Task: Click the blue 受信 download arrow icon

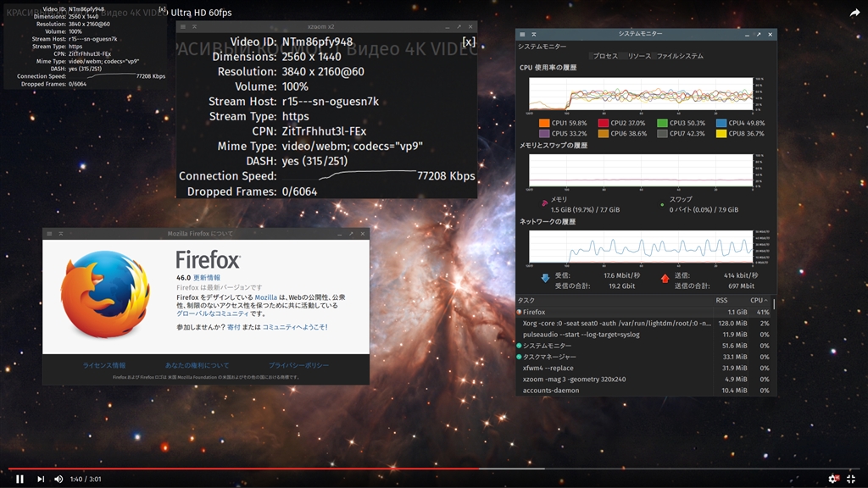Action: point(545,278)
